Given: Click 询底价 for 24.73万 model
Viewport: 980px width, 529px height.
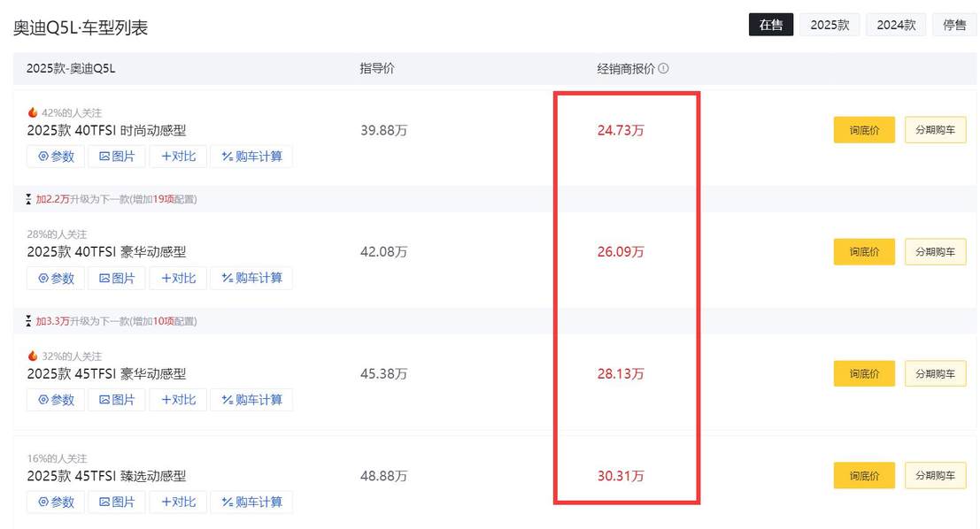Looking at the screenshot, I should (864, 130).
